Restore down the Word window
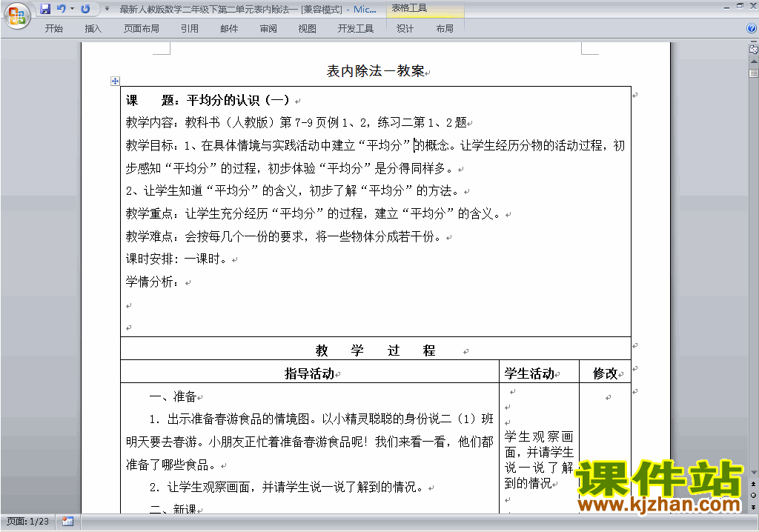The image size is (759, 532). point(740,6)
